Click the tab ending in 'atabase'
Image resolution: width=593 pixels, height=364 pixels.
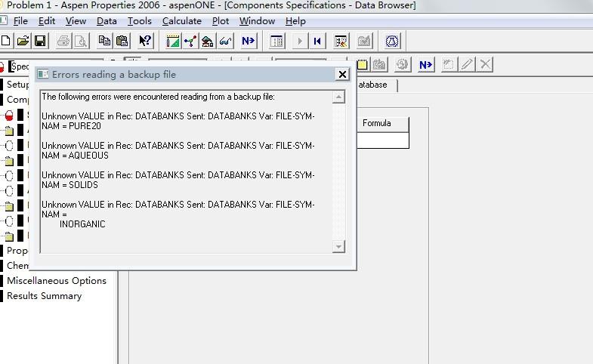point(377,85)
